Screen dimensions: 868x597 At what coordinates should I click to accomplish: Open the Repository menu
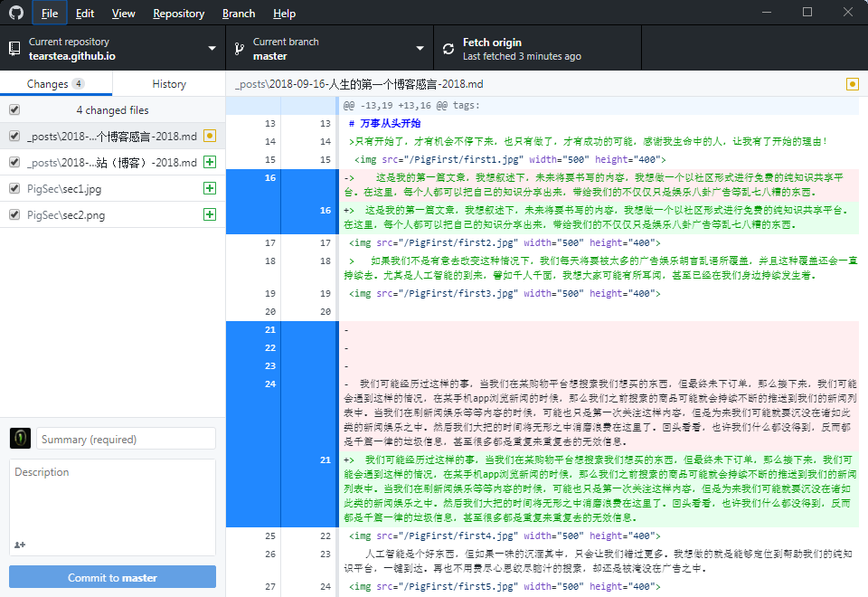(x=178, y=14)
